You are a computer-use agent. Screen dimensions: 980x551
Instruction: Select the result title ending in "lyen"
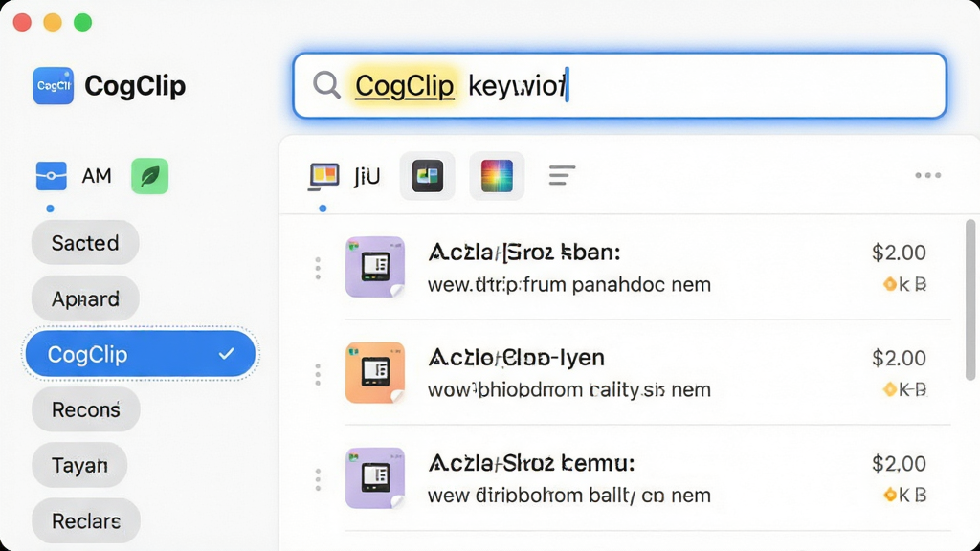(x=516, y=358)
